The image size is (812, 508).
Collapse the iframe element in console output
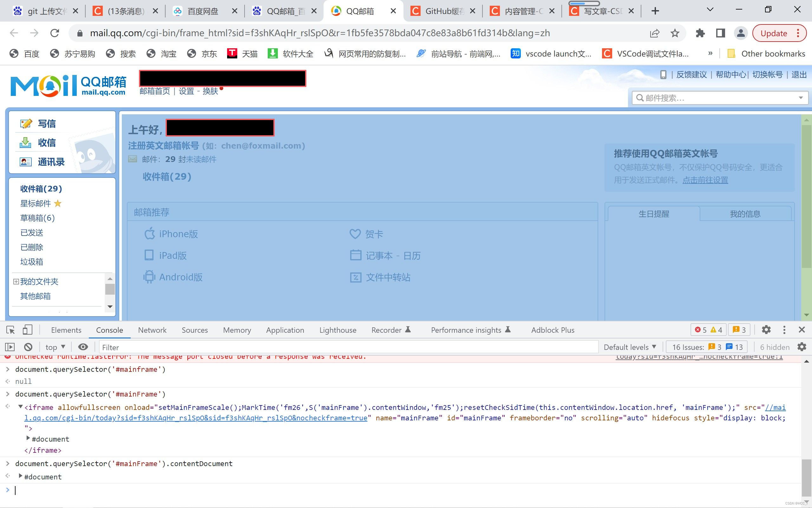[x=21, y=406]
